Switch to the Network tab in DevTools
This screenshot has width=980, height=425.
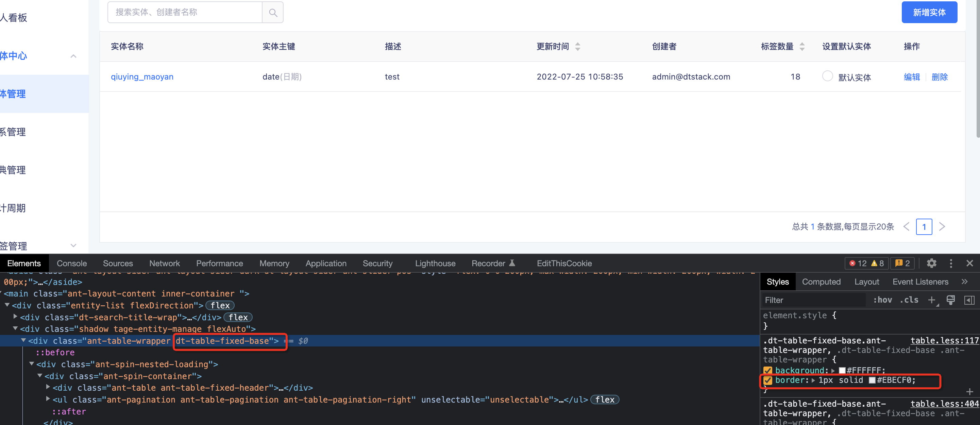[164, 263]
